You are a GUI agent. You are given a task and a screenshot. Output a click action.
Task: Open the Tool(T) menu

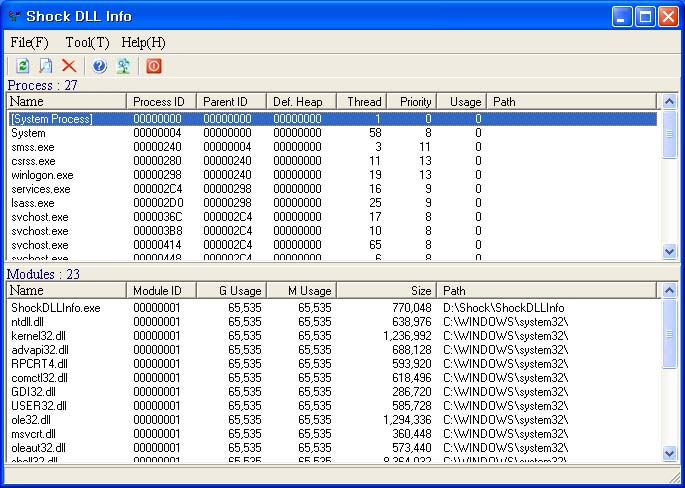point(87,42)
